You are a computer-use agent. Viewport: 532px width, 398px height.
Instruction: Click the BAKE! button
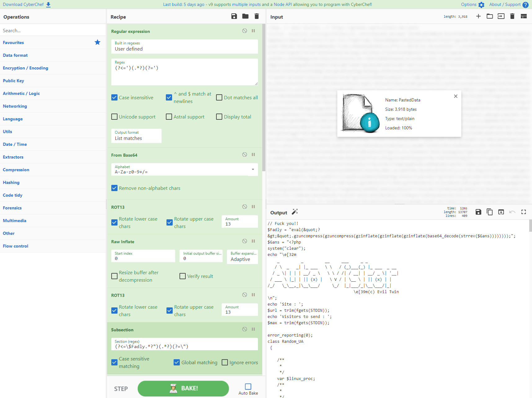click(x=183, y=388)
